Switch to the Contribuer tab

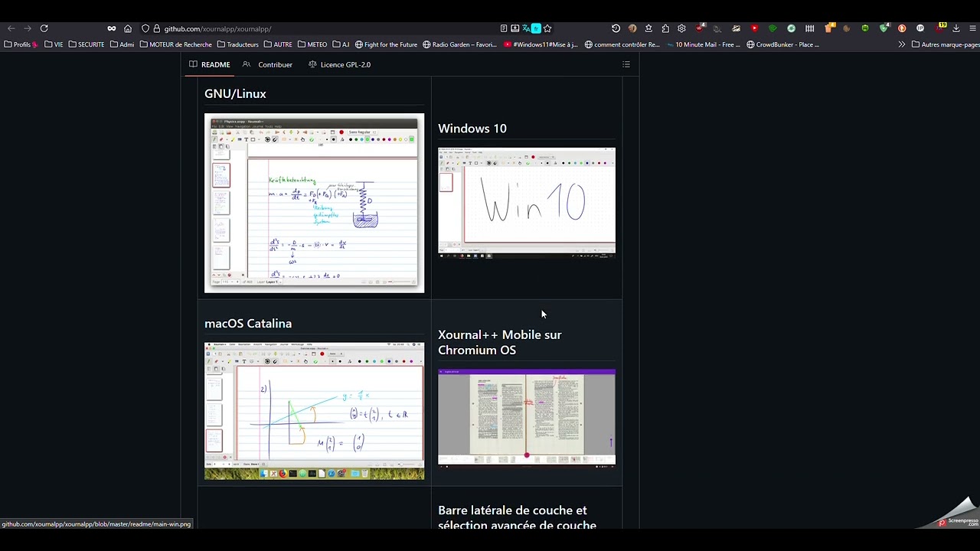click(267, 64)
